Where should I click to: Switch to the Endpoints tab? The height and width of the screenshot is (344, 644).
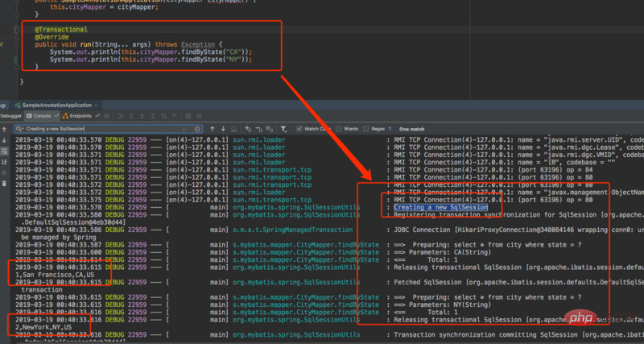coord(77,116)
